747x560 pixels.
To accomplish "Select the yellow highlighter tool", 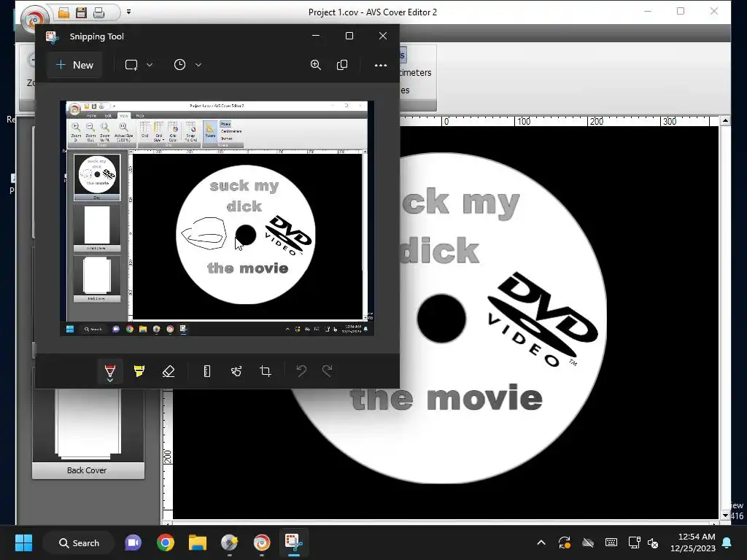I will tap(139, 371).
